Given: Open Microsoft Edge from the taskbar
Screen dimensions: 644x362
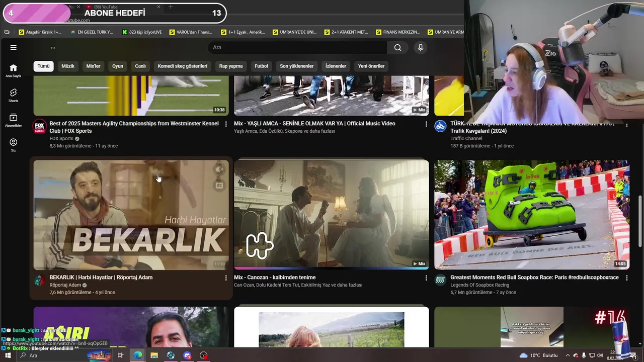Looking at the screenshot, I should tap(137, 355).
